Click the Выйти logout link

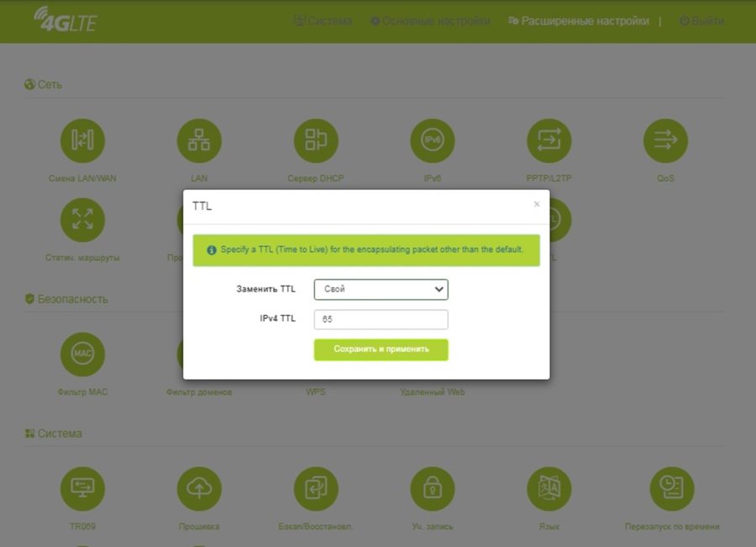[701, 21]
